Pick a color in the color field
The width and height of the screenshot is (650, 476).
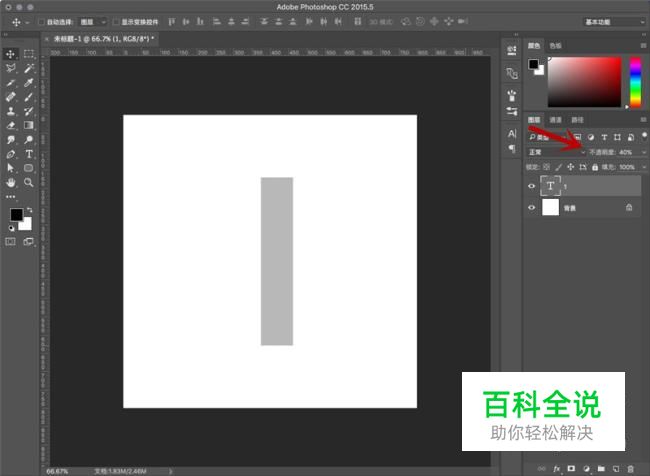585,82
